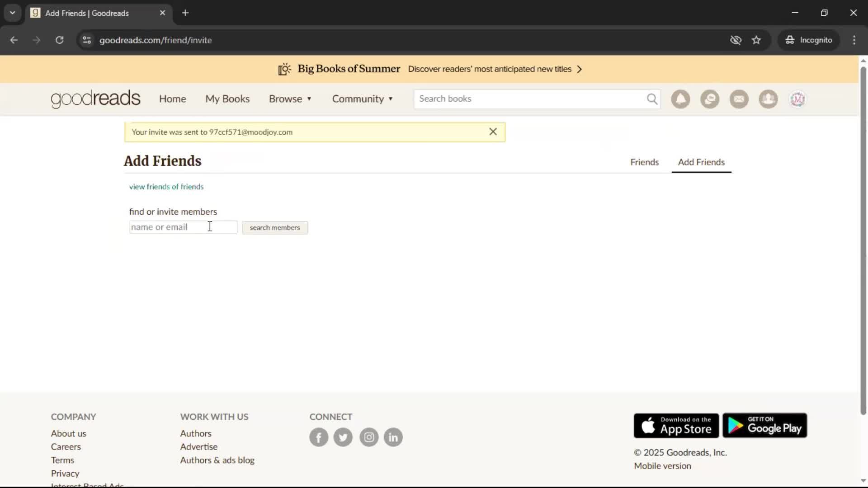This screenshot has width=868, height=488.
Task: Open the notifications bell icon
Action: pyautogui.click(x=680, y=99)
